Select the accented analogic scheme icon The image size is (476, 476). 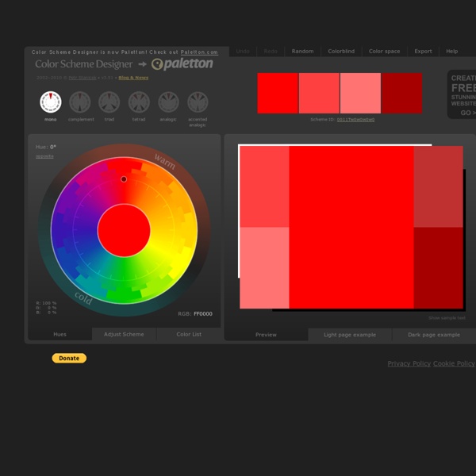coord(198,102)
